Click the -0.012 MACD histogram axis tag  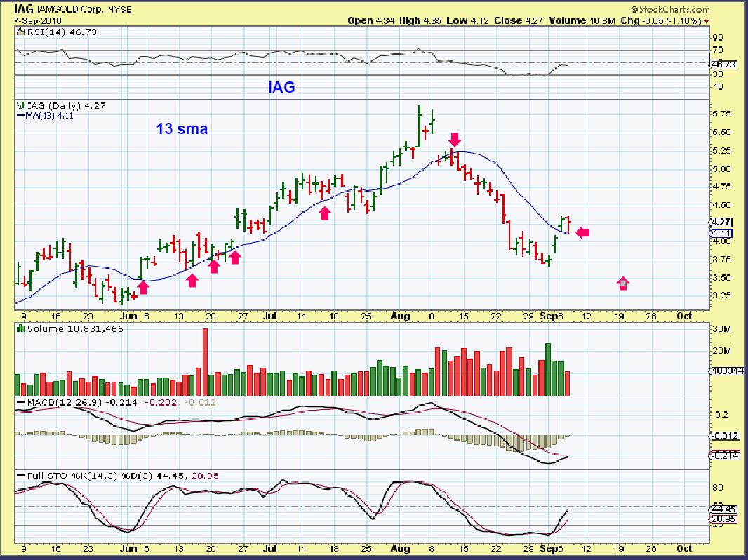click(x=725, y=436)
